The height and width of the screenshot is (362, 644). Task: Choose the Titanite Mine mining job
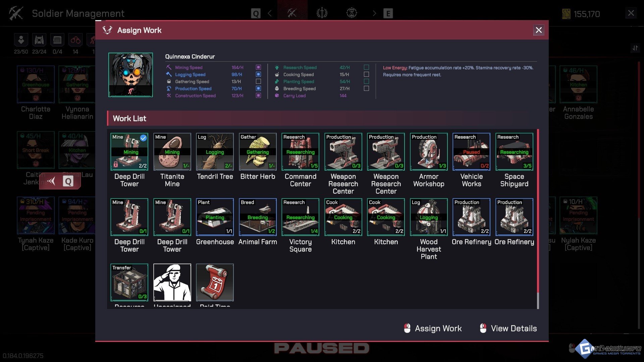point(172,152)
